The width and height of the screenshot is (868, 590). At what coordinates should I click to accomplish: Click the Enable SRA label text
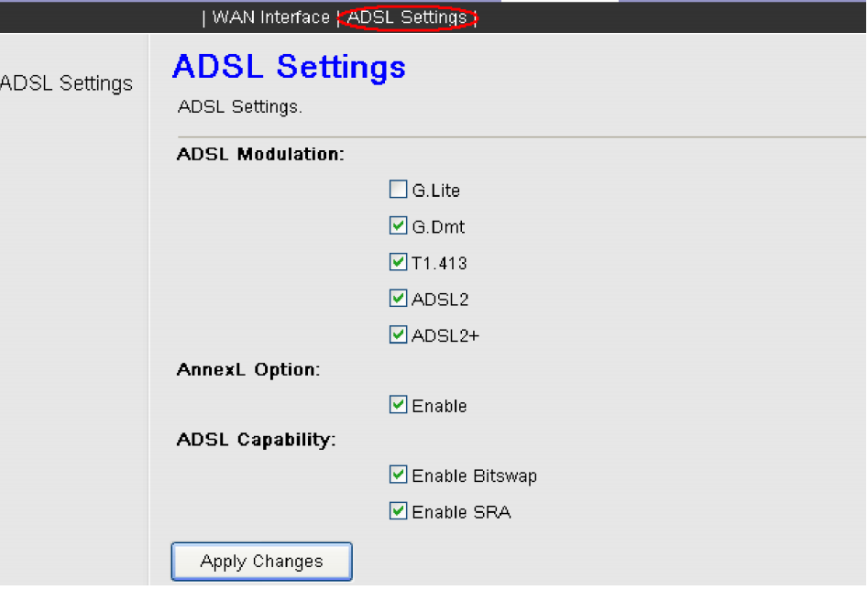(x=461, y=512)
